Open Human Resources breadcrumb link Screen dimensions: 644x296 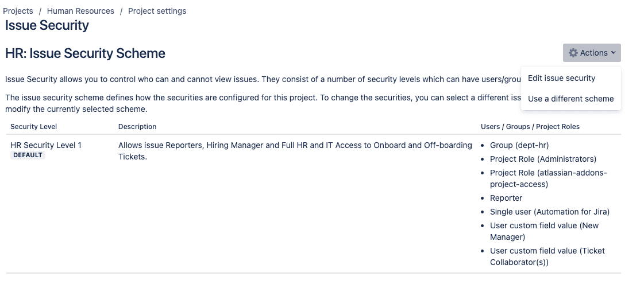pos(80,11)
